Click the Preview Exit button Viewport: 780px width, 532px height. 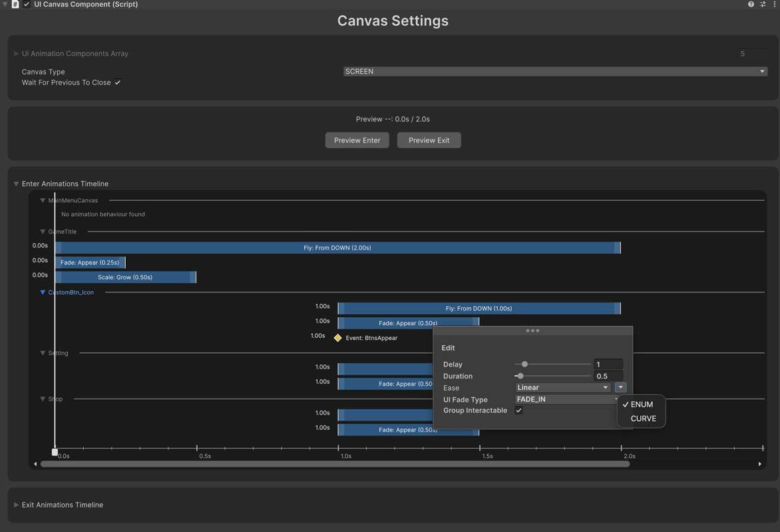click(429, 140)
